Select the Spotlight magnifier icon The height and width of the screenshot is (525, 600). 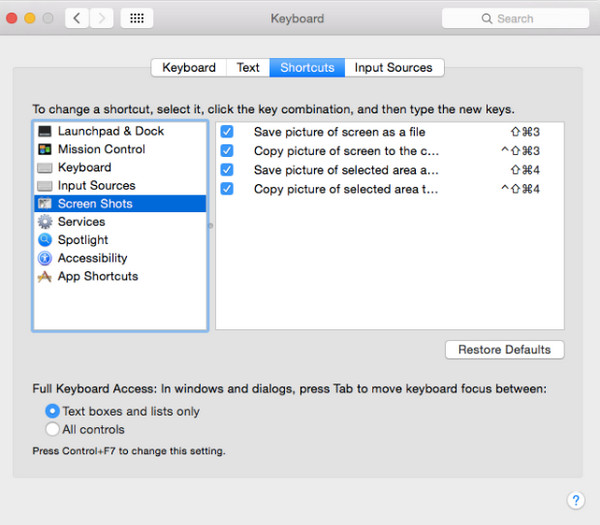(x=44, y=240)
